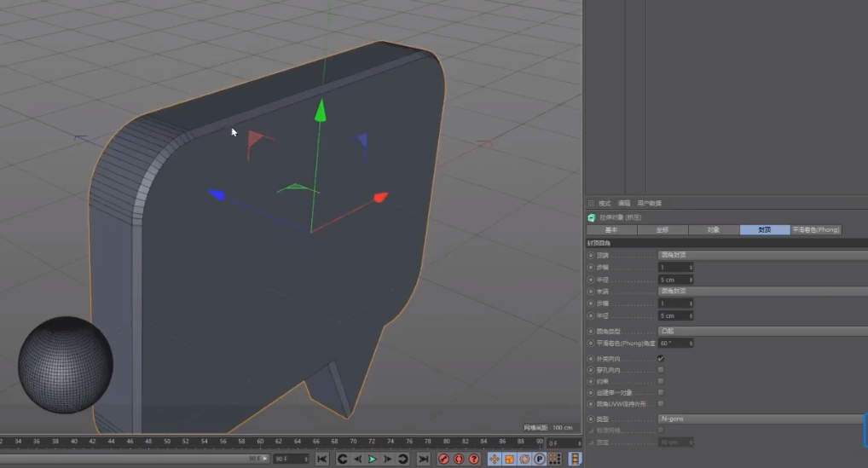The width and height of the screenshot is (868, 468).
Task: Toggle the parameter P keyframe icon
Action: (540, 459)
